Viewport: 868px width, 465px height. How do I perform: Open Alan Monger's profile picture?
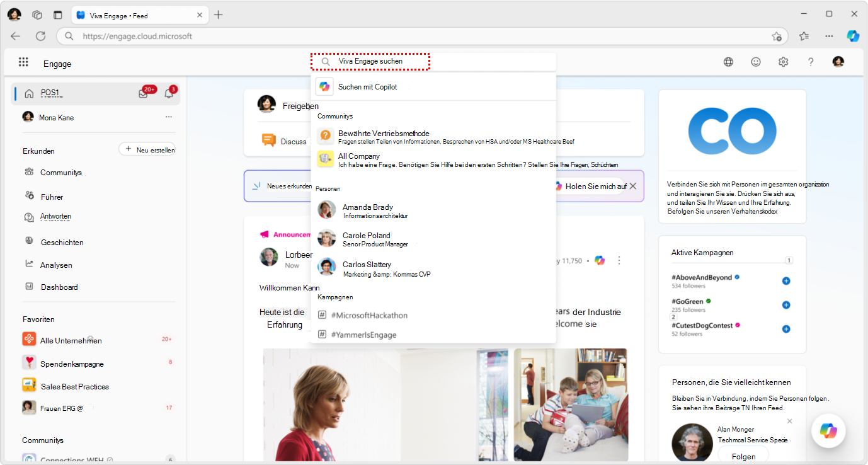pyautogui.click(x=692, y=444)
